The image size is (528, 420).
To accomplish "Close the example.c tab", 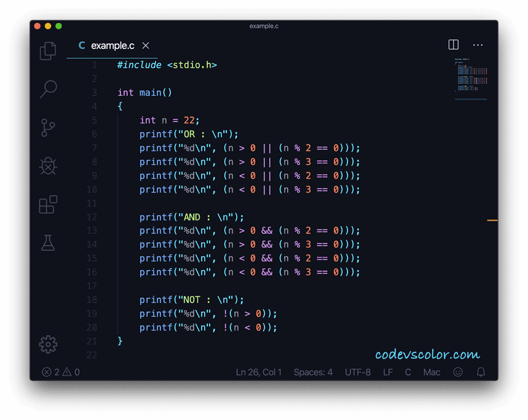I will pos(146,46).
